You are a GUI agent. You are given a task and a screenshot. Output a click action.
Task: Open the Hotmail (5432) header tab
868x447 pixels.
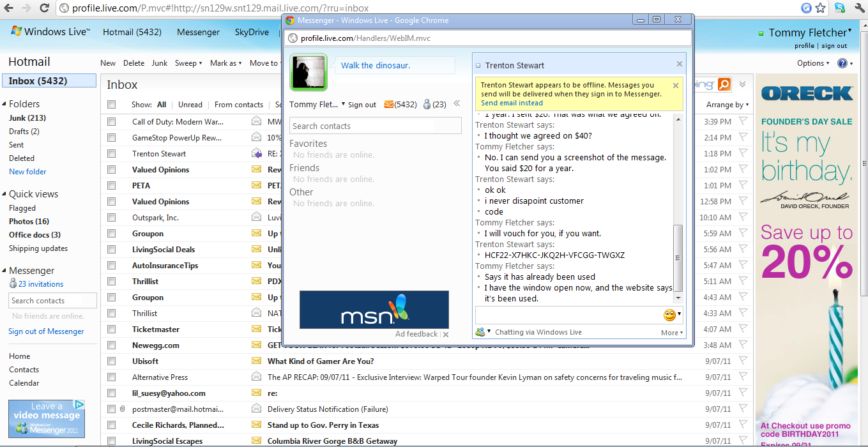tap(132, 32)
